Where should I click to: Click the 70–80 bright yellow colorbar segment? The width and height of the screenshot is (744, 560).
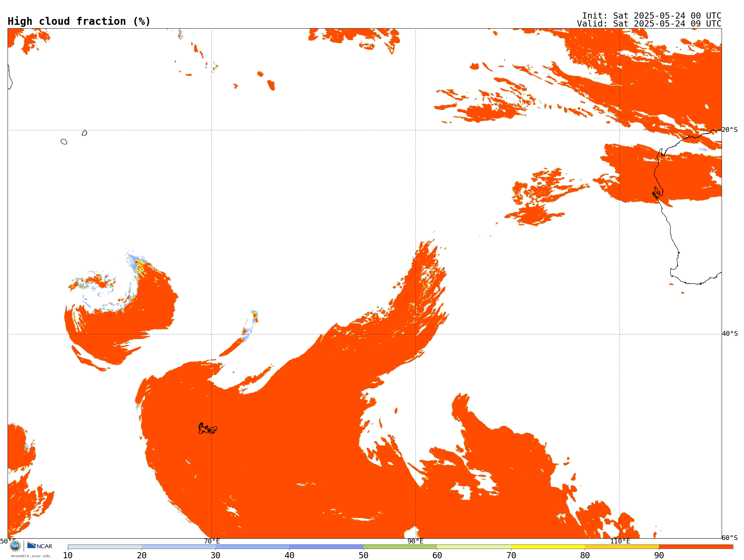click(548, 547)
